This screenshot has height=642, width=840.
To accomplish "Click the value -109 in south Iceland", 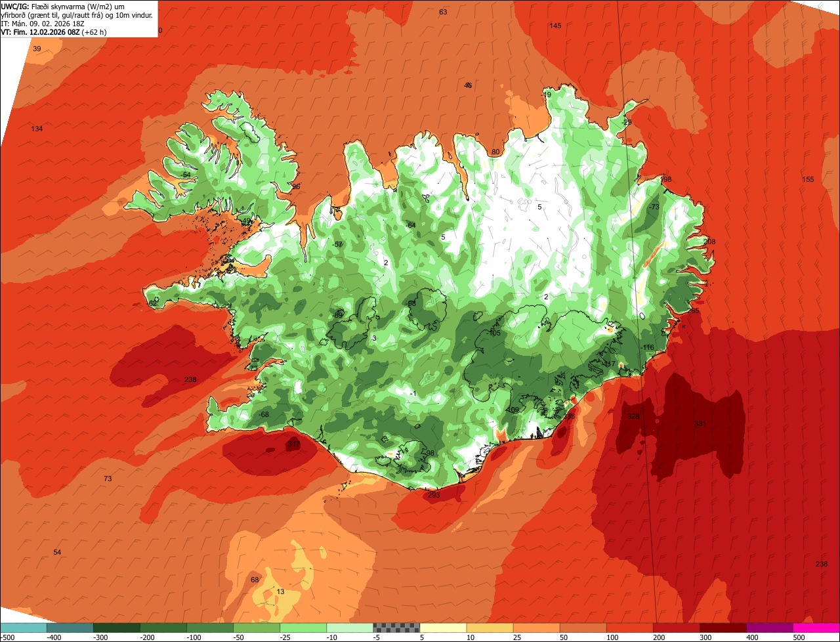I will tap(513, 410).
